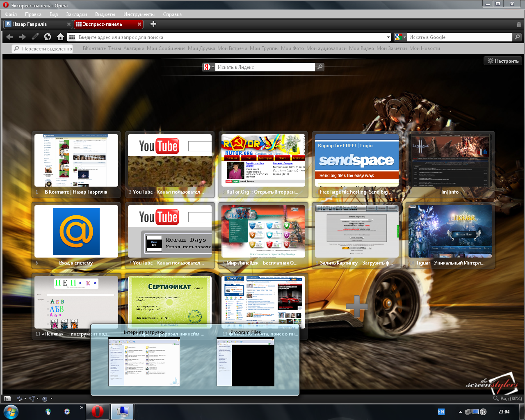Switch to the Экспресс-панель tab
Screen dimensions: 525x420
pos(109,24)
